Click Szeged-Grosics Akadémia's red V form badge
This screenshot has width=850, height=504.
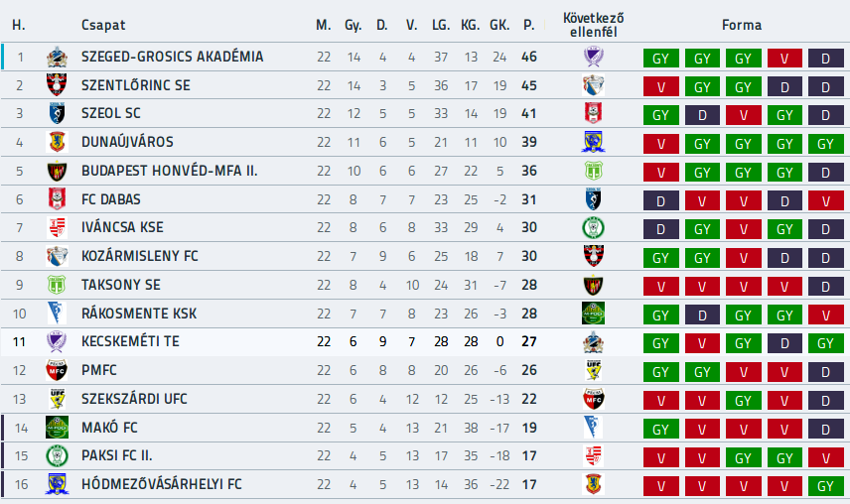coord(784,58)
